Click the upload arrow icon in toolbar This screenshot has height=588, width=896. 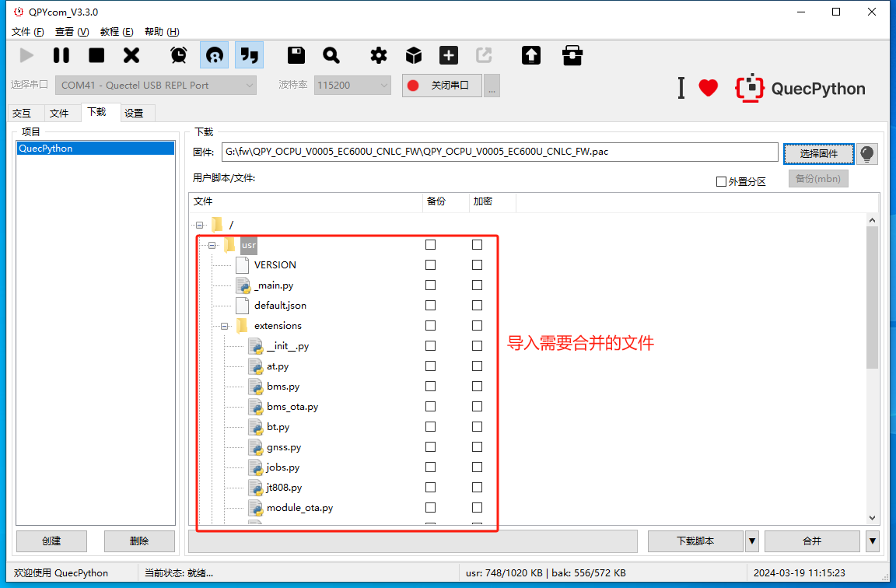click(x=531, y=55)
